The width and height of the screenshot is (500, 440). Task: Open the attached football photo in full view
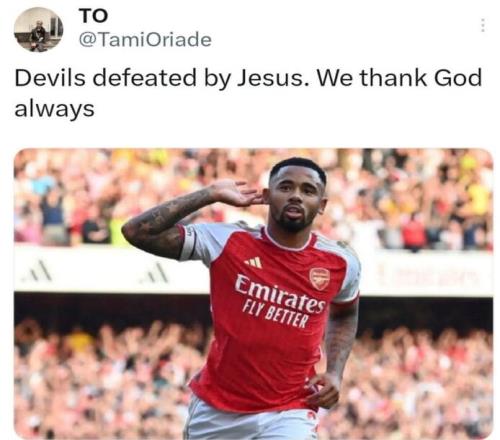253,293
